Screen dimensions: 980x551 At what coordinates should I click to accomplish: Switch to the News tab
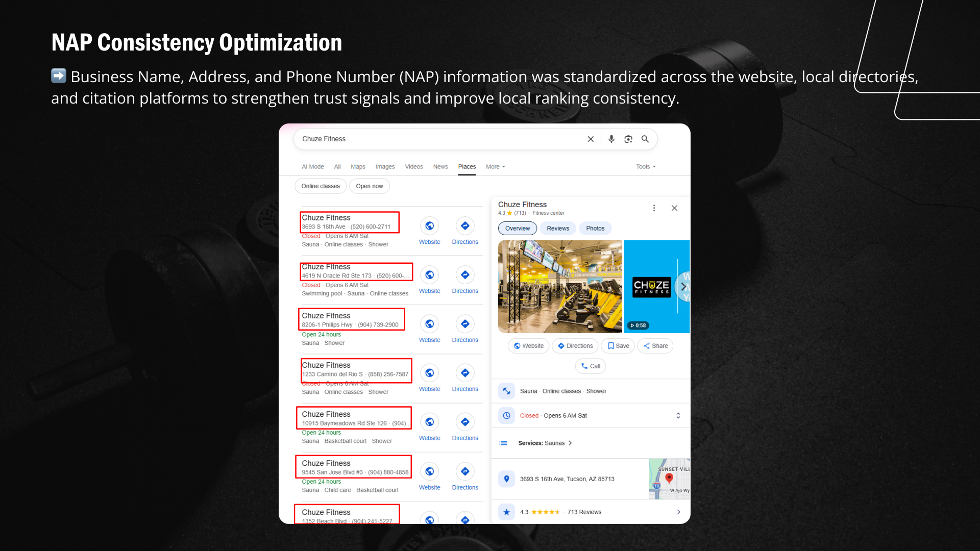[x=440, y=167]
